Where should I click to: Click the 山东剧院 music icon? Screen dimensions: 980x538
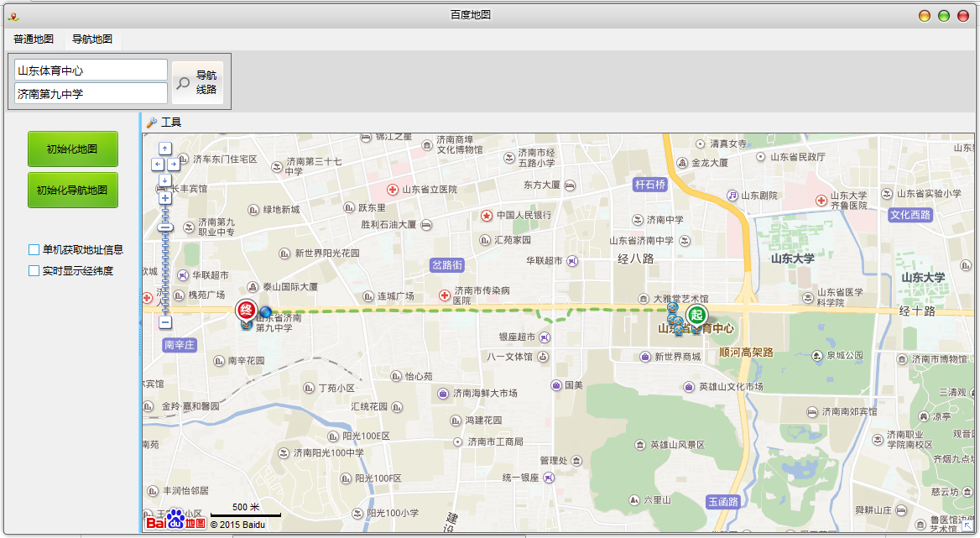732,196
